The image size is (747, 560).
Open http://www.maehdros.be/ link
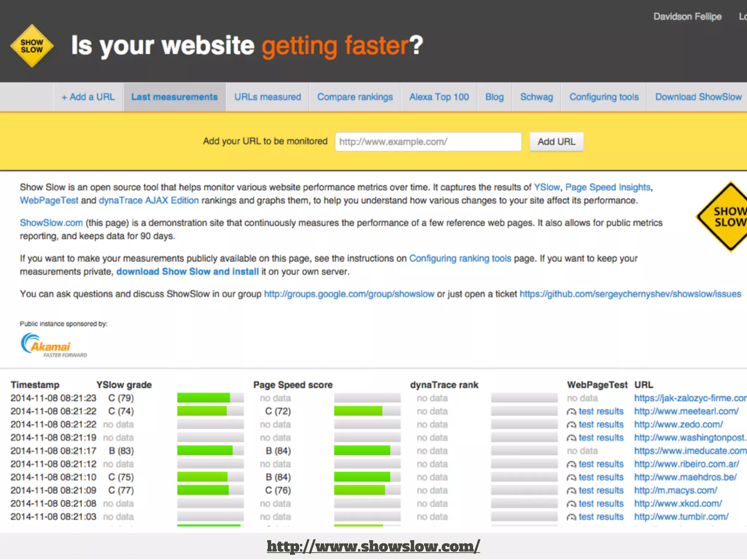685,477
